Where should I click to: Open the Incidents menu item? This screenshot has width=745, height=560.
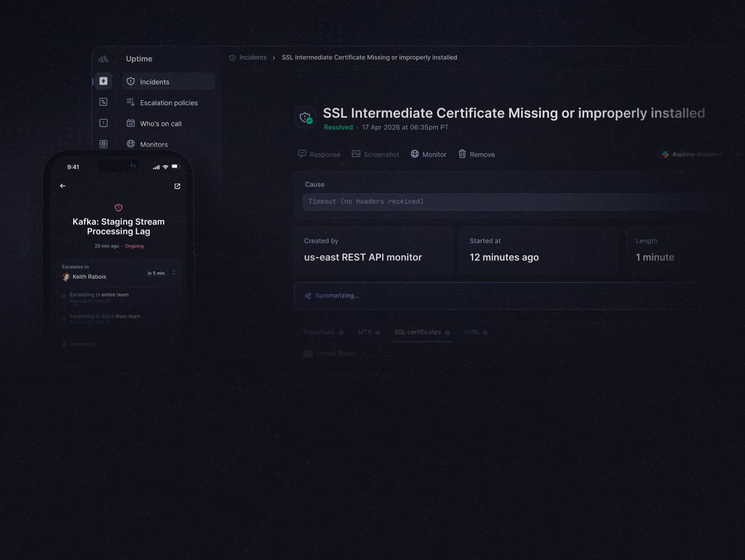pyautogui.click(x=154, y=82)
